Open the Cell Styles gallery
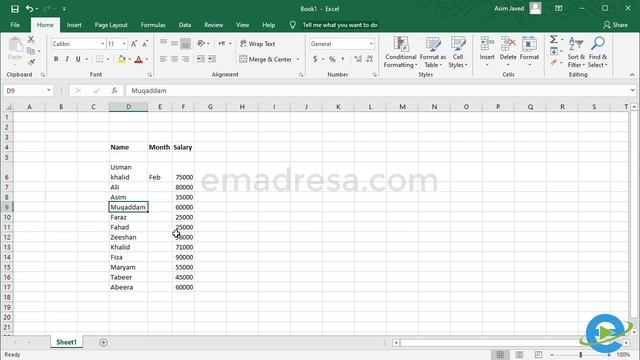The height and width of the screenshot is (360, 640). 458,52
